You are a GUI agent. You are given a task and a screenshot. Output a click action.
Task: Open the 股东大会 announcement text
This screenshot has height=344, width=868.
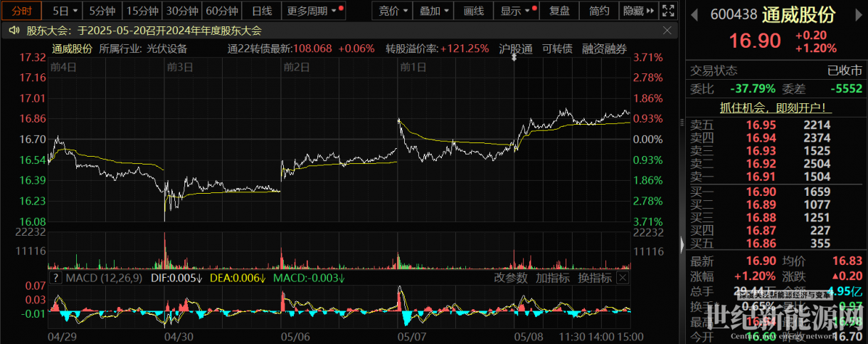144,31
